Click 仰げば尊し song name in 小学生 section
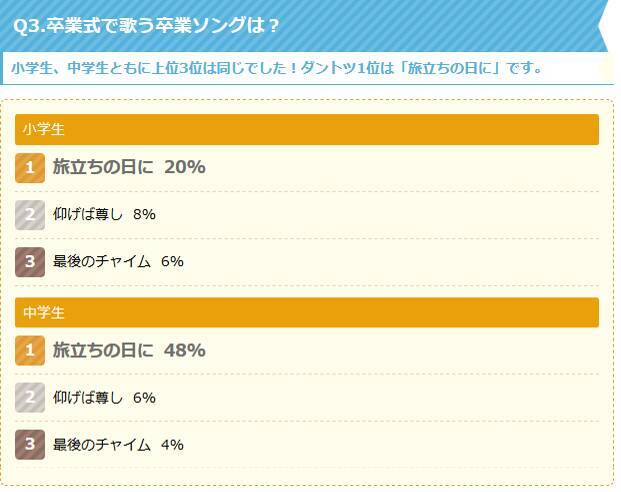 tap(87, 215)
